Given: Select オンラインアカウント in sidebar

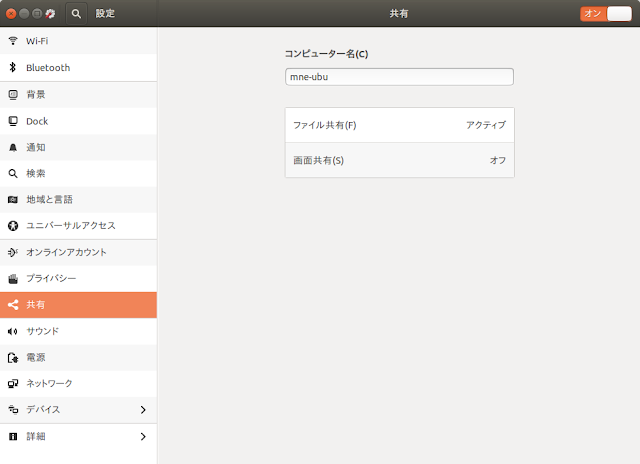Looking at the screenshot, I should [x=78, y=252].
